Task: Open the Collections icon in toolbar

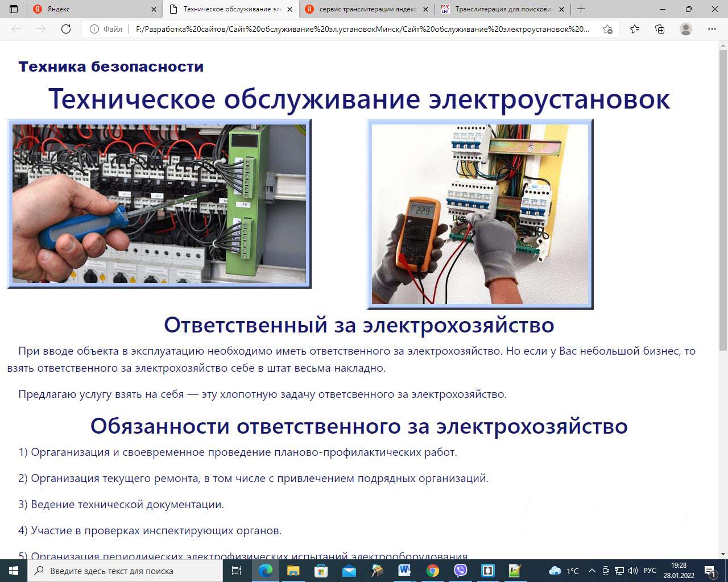Action: [660, 29]
